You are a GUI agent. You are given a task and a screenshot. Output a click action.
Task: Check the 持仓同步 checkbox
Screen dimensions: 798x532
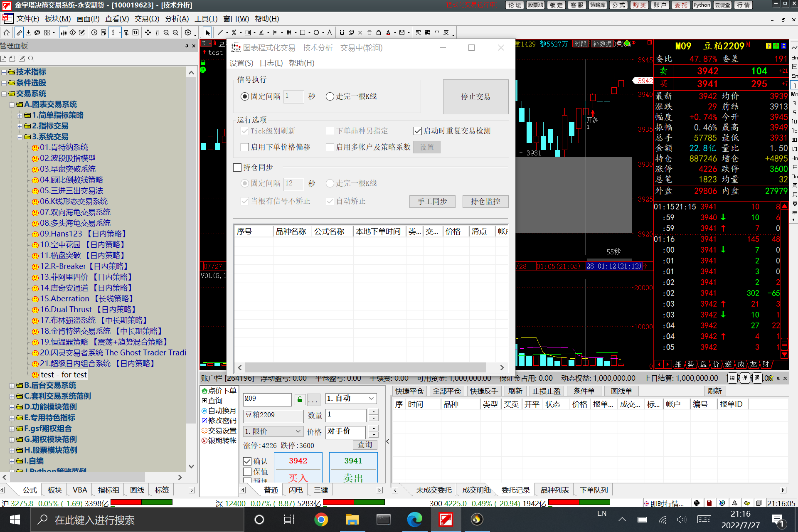click(x=237, y=167)
